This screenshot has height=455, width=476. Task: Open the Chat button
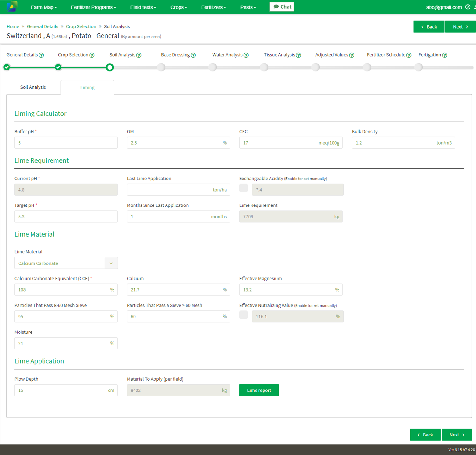point(282,7)
